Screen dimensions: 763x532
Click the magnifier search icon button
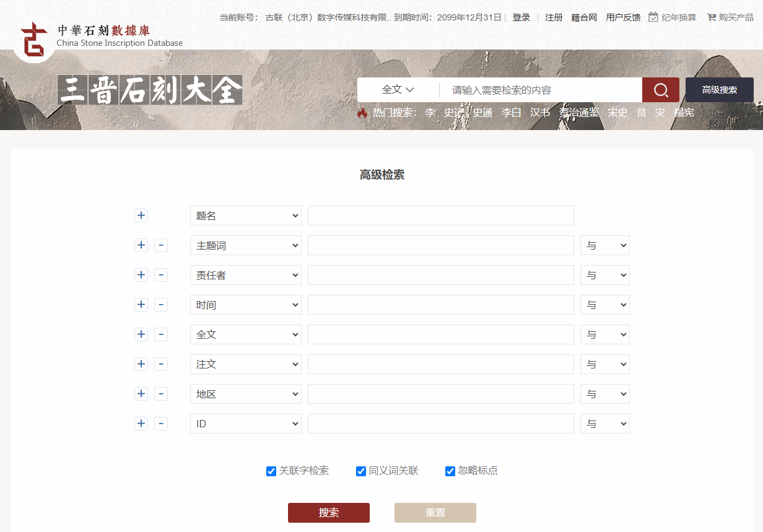660,90
